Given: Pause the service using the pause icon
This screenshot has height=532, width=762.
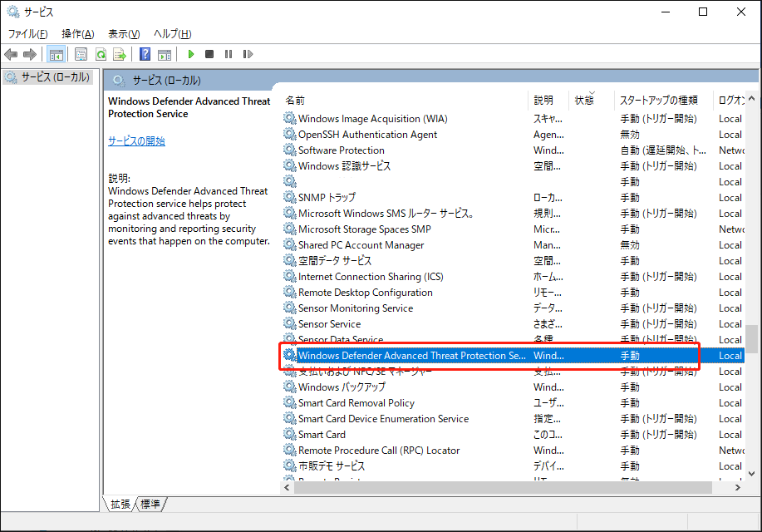Looking at the screenshot, I should (229, 53).
